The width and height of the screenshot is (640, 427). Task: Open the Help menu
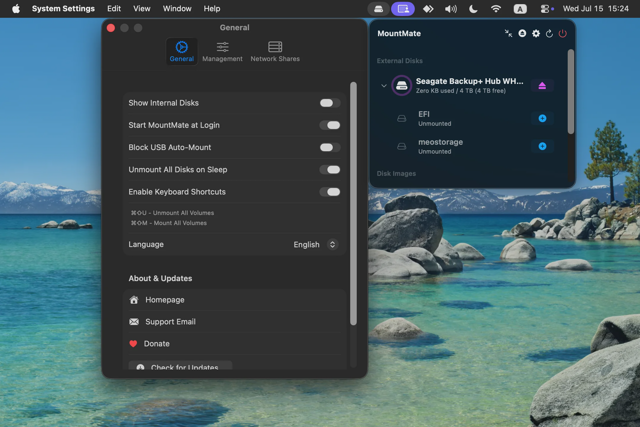tap(212, 9)
